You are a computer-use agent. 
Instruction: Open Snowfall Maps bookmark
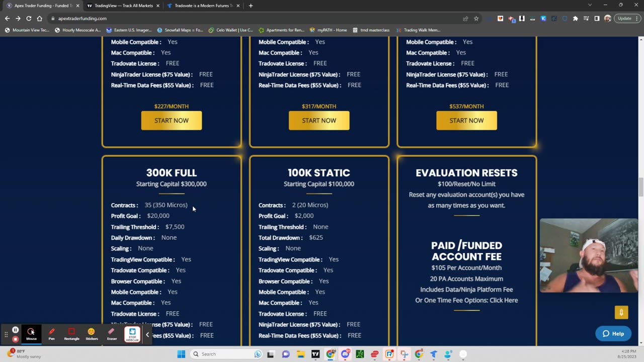tap(180, 30)
